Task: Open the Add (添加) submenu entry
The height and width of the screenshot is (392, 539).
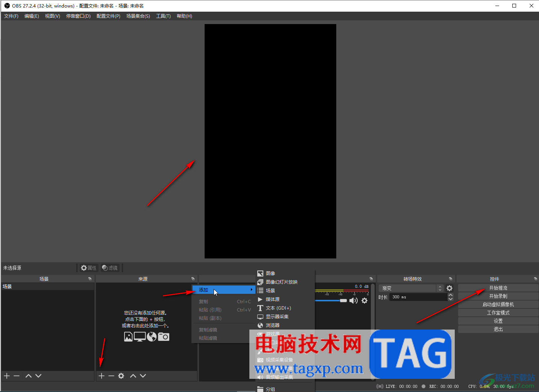Action: 224,290
